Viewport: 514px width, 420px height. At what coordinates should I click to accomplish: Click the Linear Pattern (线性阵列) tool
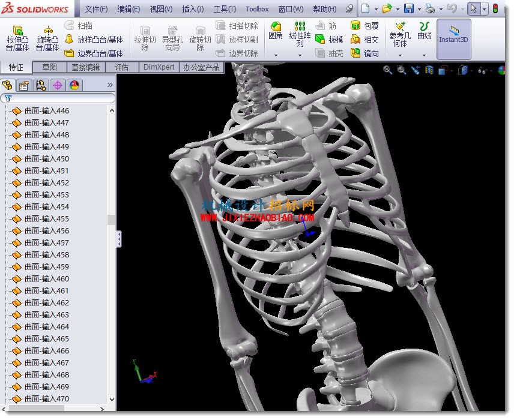coord(300,34)
